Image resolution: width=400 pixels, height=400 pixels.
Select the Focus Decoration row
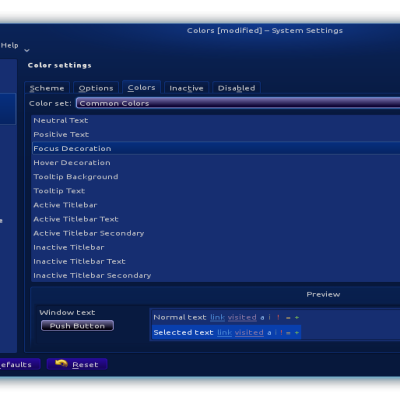pyautogui.click(x=216, y=148)
